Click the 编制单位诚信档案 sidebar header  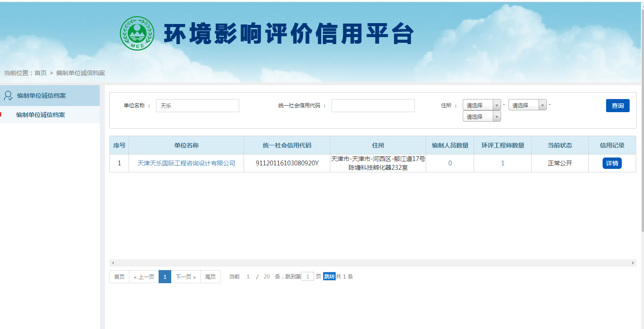click(x=41, y=96)
